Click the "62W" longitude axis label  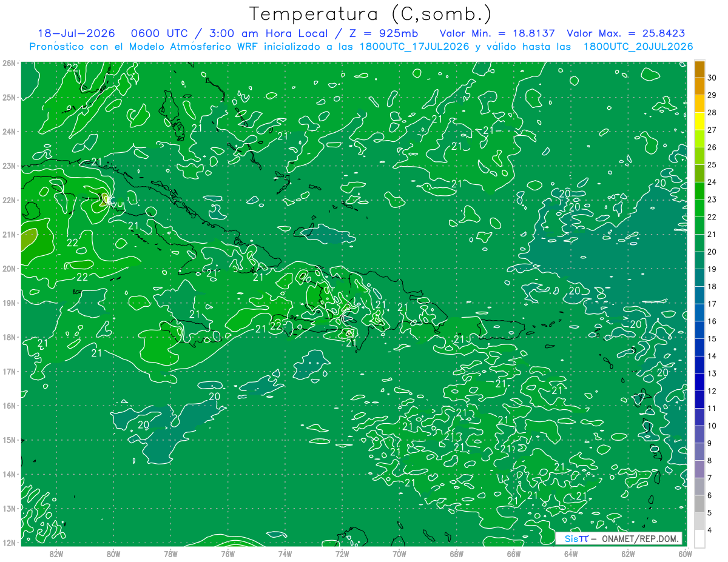(x=628, y=554)
